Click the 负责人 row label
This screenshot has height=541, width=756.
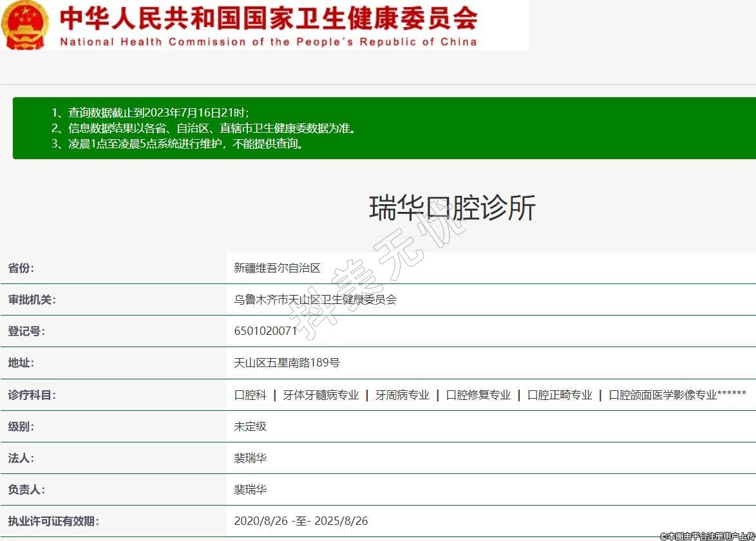click(x=26, y=489)
